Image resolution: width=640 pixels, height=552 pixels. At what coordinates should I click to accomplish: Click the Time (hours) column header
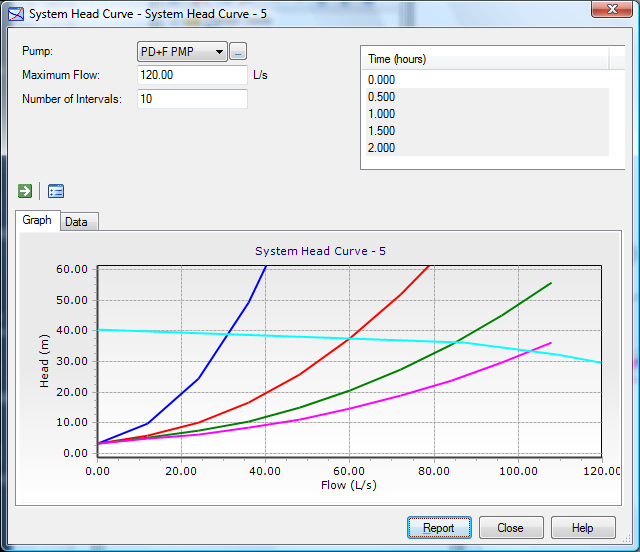tap(485, 59)
